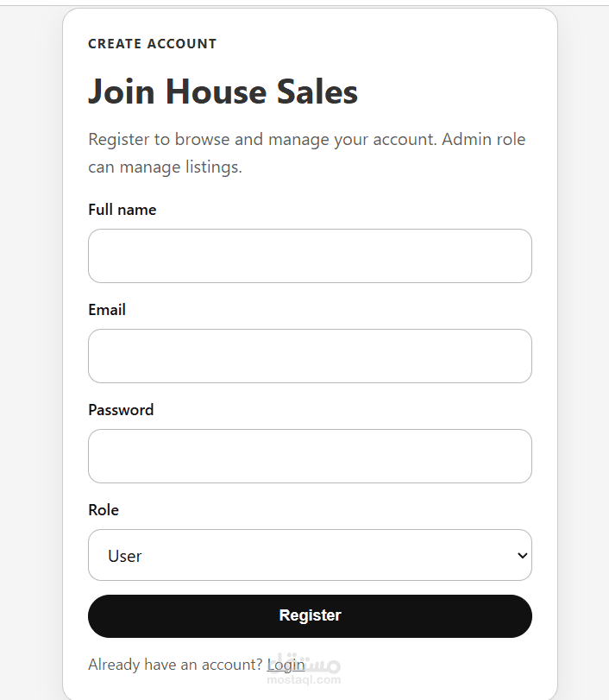Click the CREATE ACCOUNT eyebrow text

[153, 44]
